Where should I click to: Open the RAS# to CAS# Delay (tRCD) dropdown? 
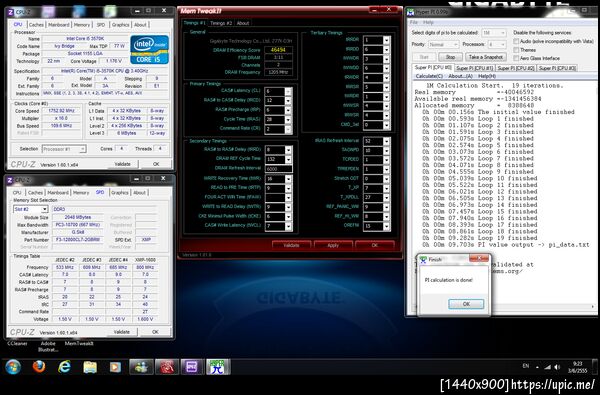288,101
